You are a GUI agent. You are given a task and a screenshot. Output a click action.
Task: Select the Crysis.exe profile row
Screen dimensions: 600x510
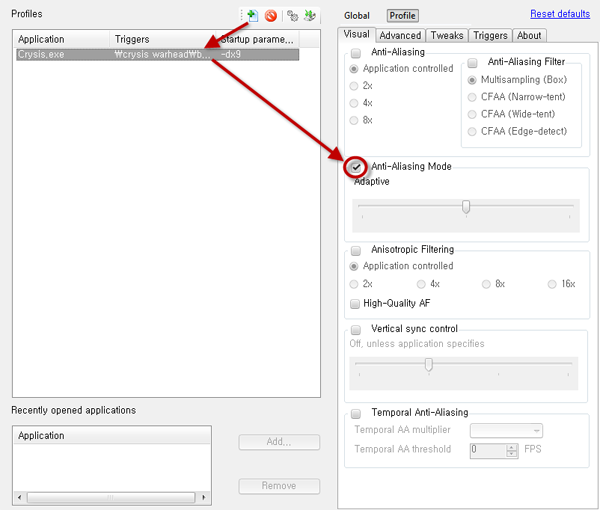click(x=158, y=55)
